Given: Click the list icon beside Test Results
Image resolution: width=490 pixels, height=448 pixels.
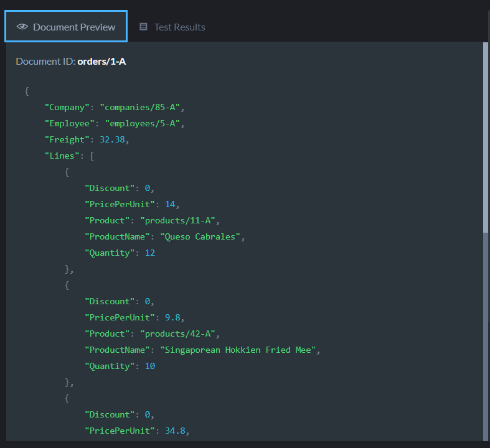Looking at the screenshot, I should (143, 27).
